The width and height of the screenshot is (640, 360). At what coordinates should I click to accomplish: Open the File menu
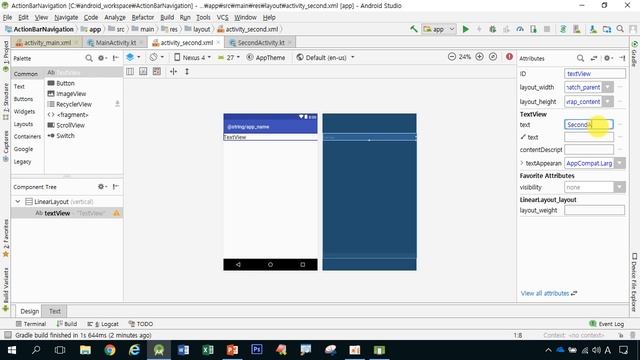tap(7, 17)
